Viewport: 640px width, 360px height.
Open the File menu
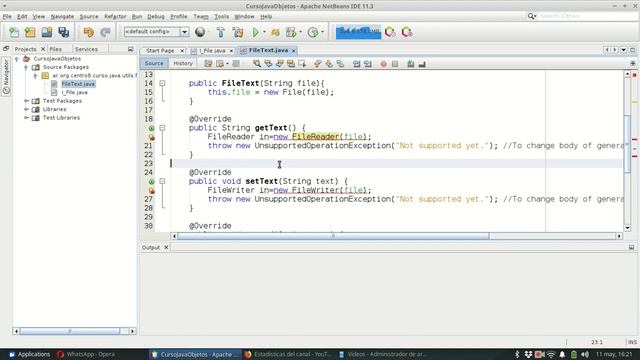(7, 16)
